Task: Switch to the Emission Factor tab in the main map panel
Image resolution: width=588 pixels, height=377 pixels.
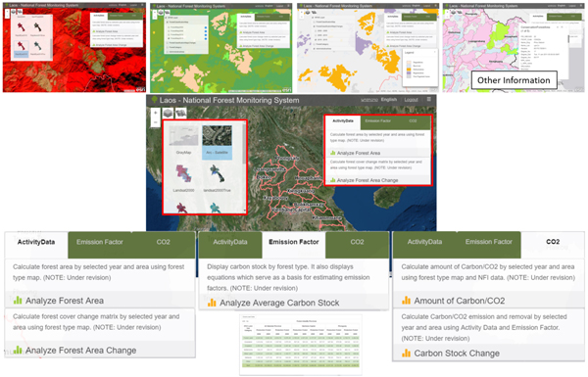Action: pos(378,121)
